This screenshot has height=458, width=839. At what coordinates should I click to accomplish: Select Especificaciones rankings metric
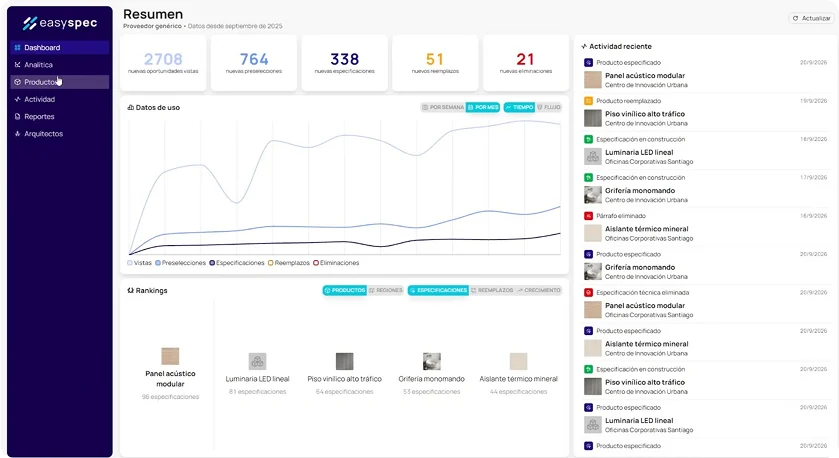click(438, 291)
